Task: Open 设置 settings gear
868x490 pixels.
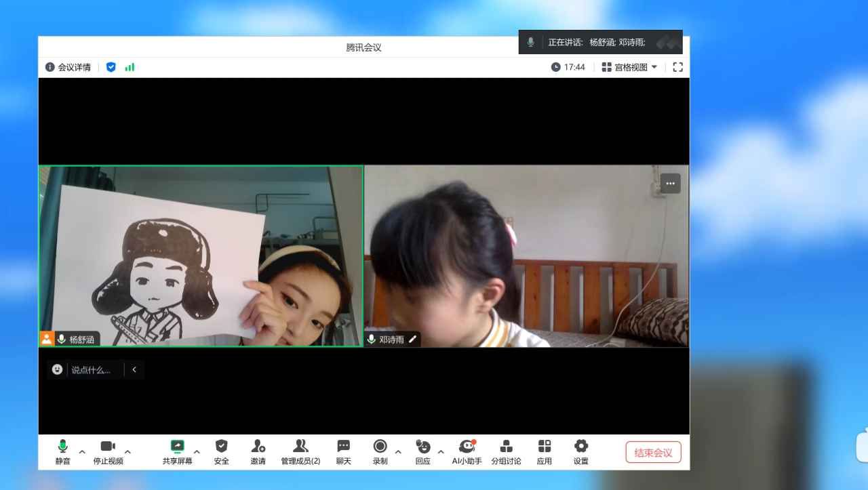Action: (x=581, y=447)
